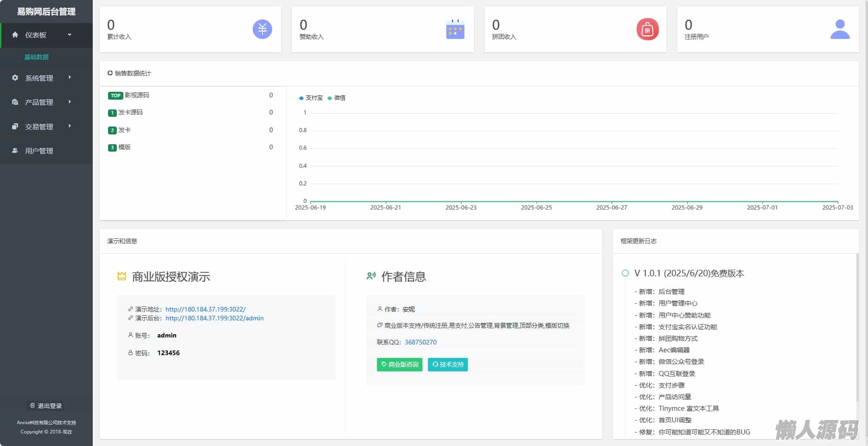Expand the 系统管理 submenu arrow
This screenshot has width=868, height=446.
click(x=70, y=77)
